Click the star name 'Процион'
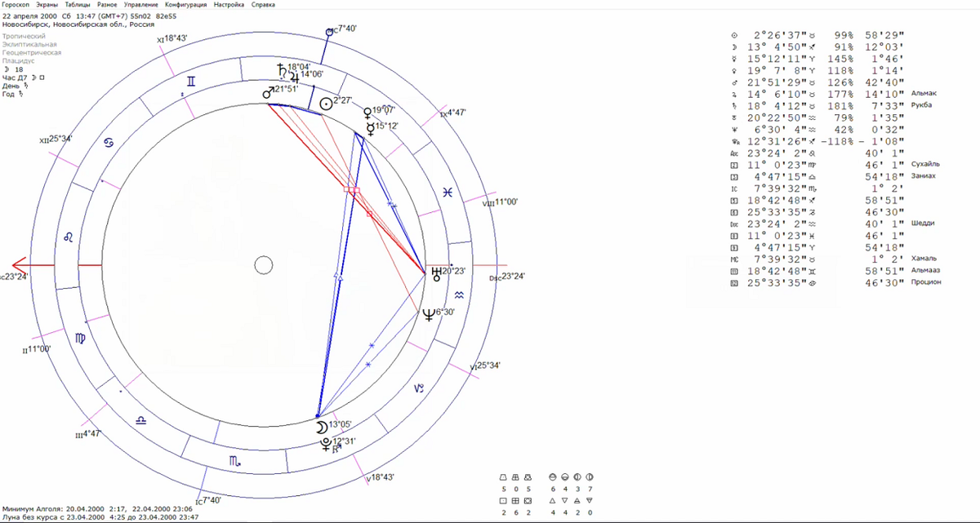Screen dimensions: 980x523 (926, 281)
